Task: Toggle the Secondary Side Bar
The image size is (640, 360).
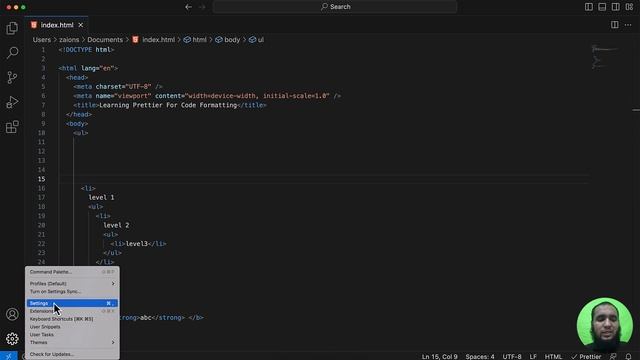Action: coord(616,7)
